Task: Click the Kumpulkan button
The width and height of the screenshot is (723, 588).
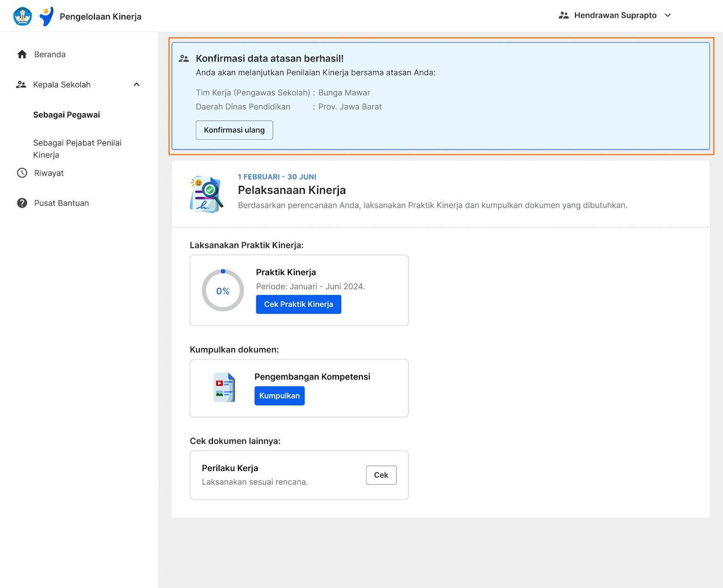Action: (279, 396)
